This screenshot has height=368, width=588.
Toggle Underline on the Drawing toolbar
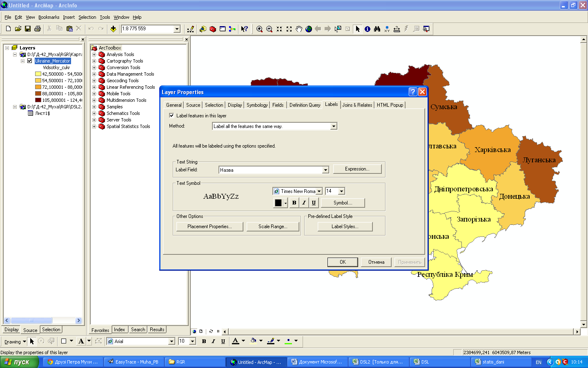[223, 341]
